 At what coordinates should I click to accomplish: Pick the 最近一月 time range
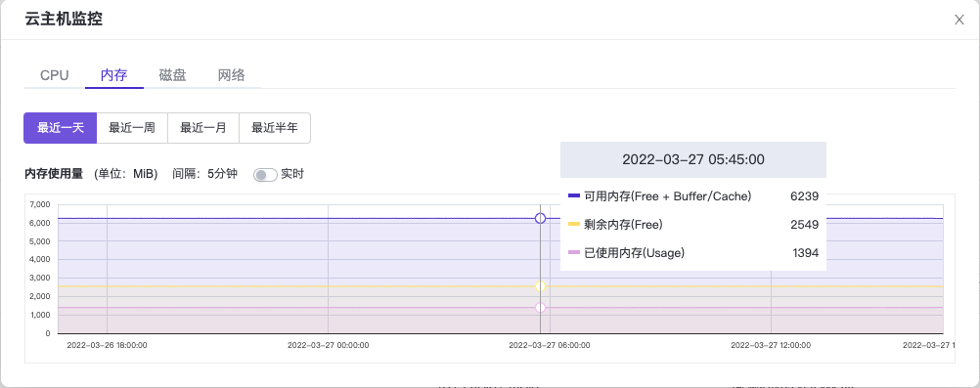[203, 128]
